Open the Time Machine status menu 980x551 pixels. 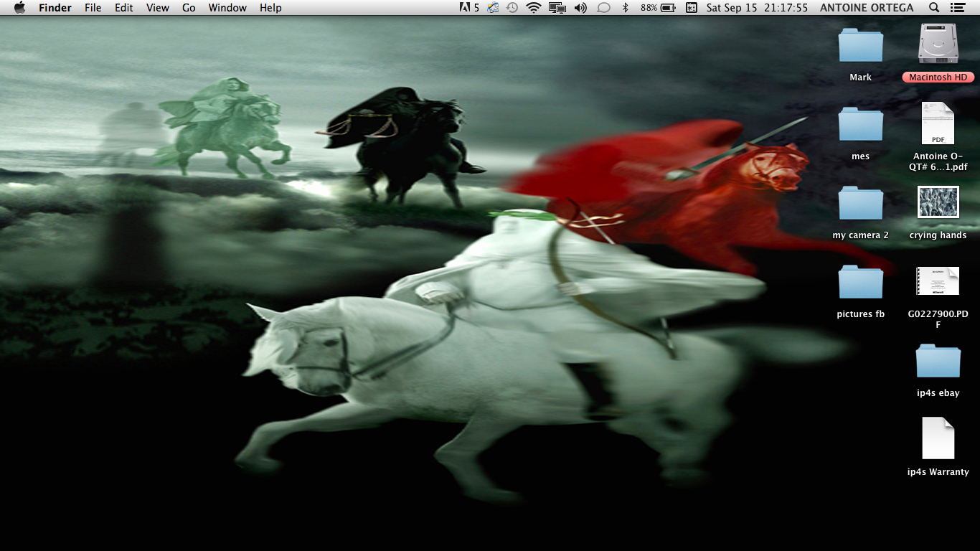point(512,8)
